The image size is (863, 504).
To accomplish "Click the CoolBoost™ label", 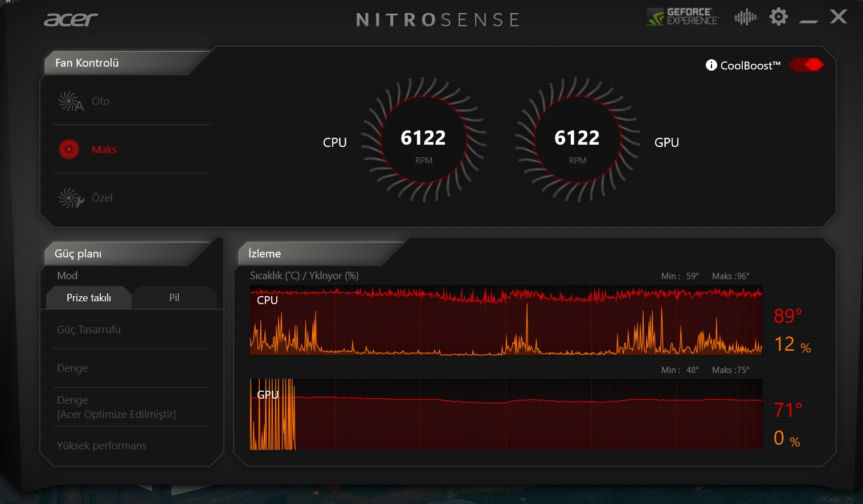I will [751, 65].
